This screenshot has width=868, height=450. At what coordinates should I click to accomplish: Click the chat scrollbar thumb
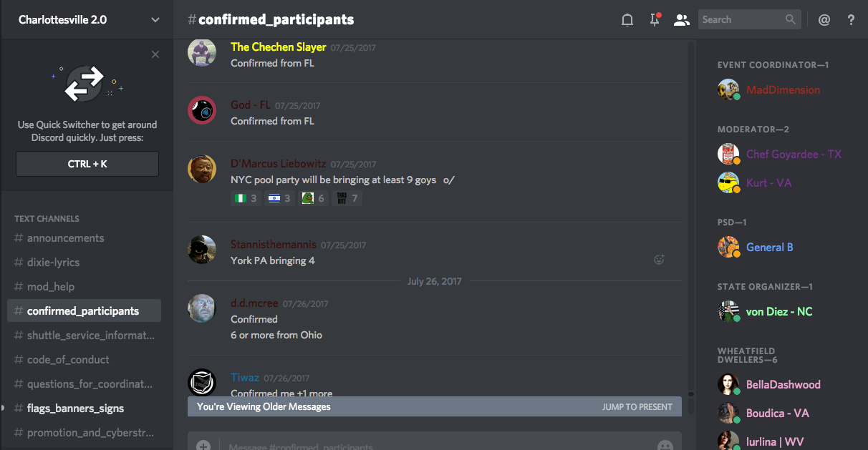click(x=691, y=393)
